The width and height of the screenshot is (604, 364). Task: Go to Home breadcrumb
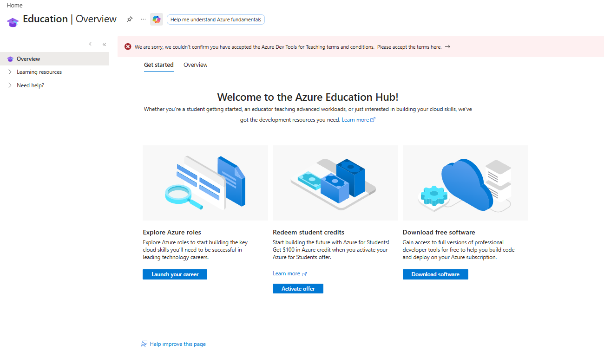(14, 6)
